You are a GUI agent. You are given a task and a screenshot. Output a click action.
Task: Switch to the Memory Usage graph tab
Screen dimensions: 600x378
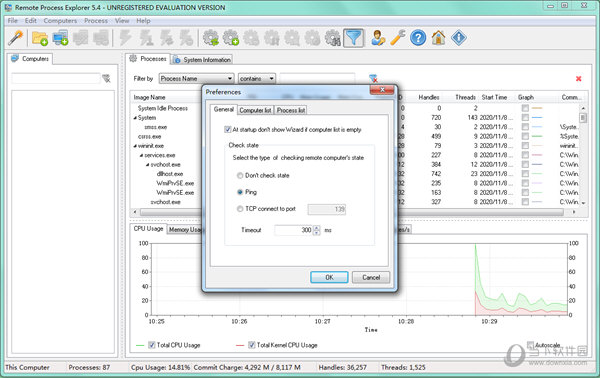coord(185,230)
